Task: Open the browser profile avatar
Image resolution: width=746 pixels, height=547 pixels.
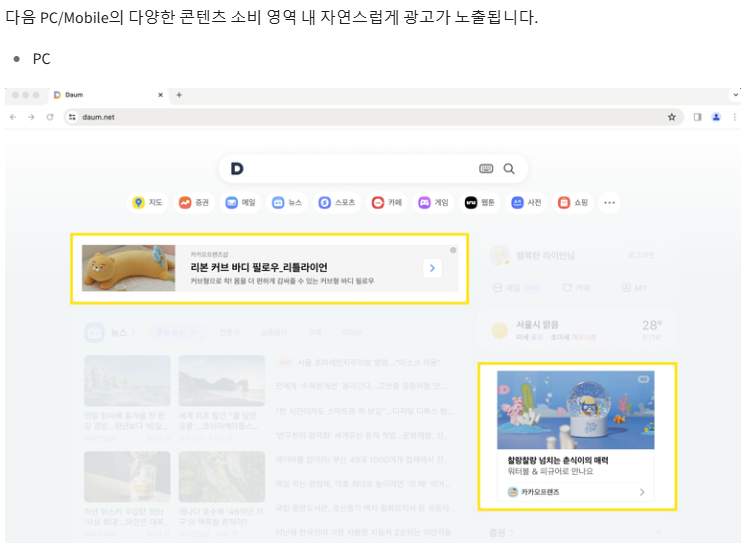Action: (716, 117)
